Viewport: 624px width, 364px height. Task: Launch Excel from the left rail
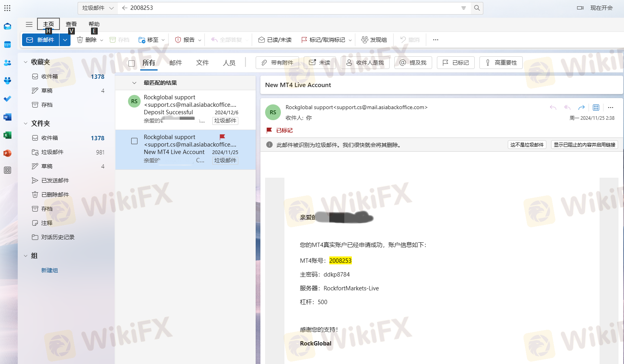point(7,135)
